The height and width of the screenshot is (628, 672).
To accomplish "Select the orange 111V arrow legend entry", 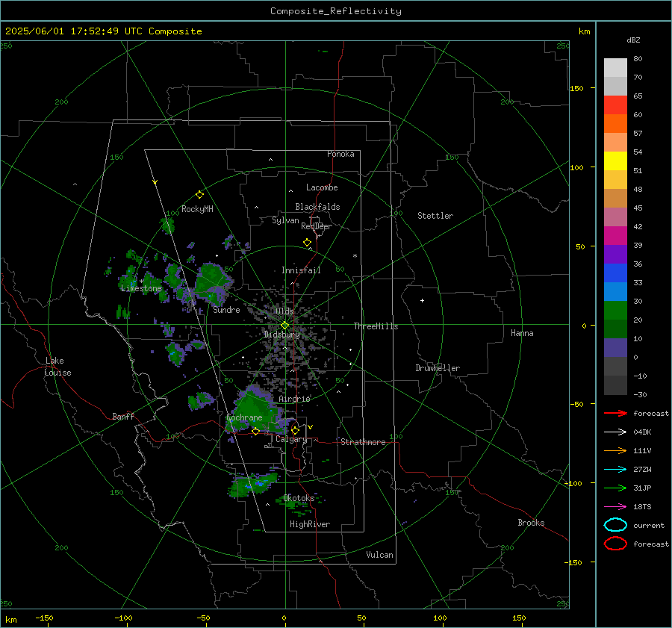I will point(615,450).
